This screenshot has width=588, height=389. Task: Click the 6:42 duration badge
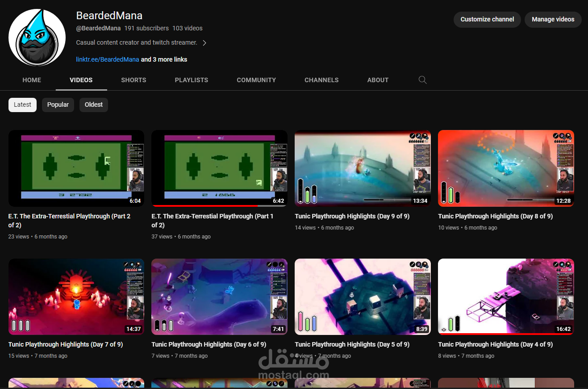point(279,201)
